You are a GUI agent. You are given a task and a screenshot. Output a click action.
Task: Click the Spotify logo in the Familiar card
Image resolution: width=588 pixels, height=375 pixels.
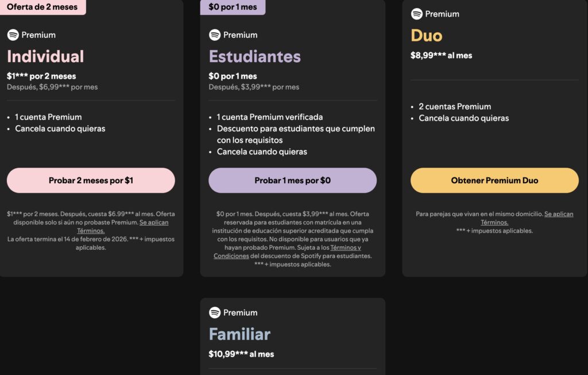(x=215, y=312)
